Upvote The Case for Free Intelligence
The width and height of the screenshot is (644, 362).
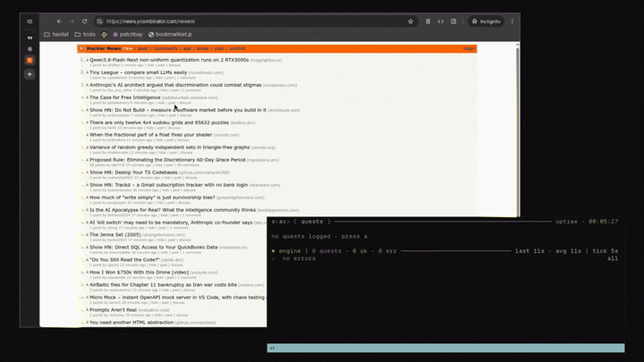point(87,97)
